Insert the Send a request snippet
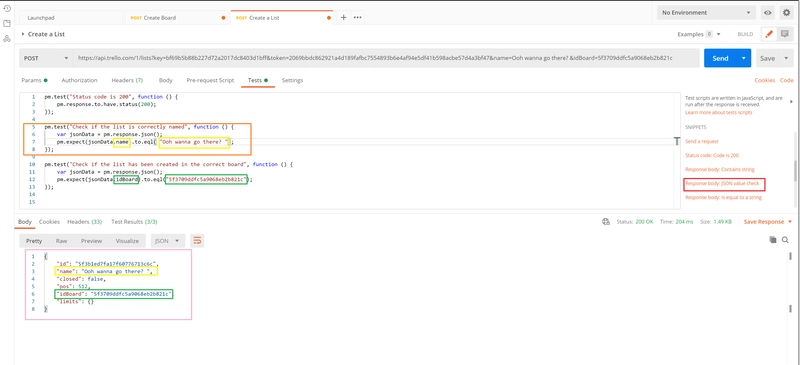The image size is (800, 365). (702, 141)
